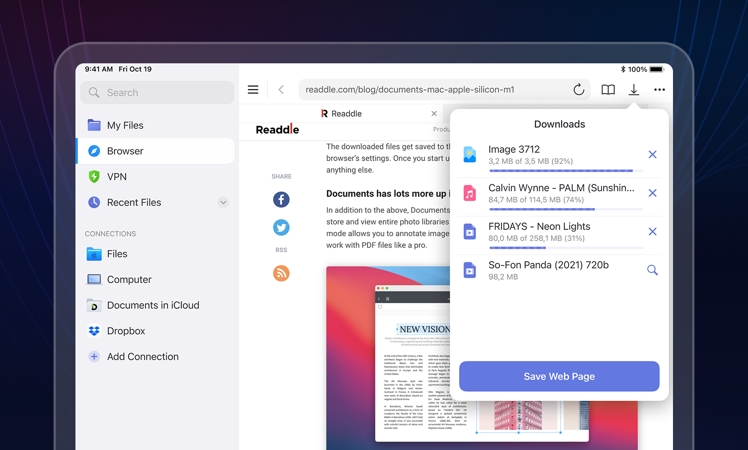Share the article on Twitter

[281, 228]
